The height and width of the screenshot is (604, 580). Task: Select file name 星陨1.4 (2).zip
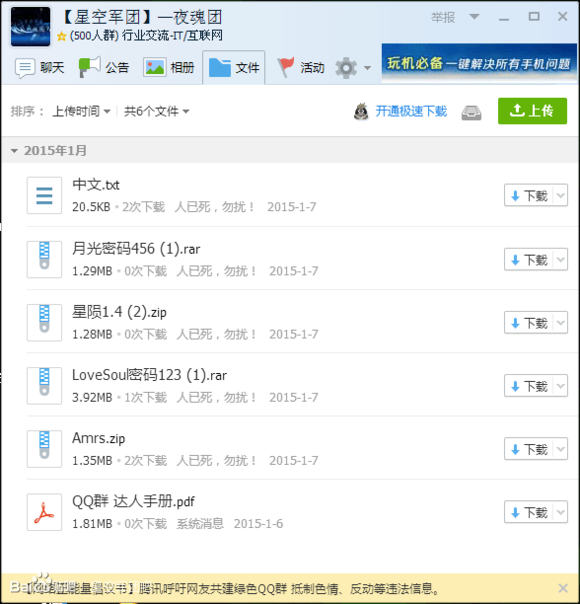[119, 312]
